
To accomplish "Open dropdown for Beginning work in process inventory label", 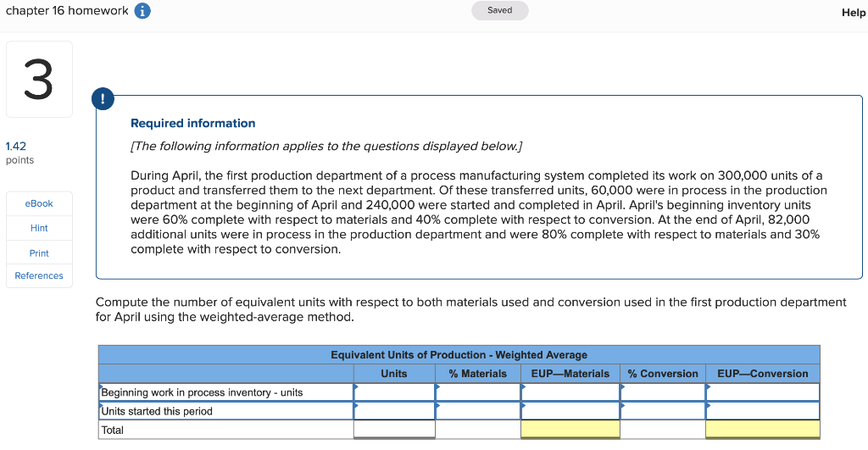I will (225, 392).
